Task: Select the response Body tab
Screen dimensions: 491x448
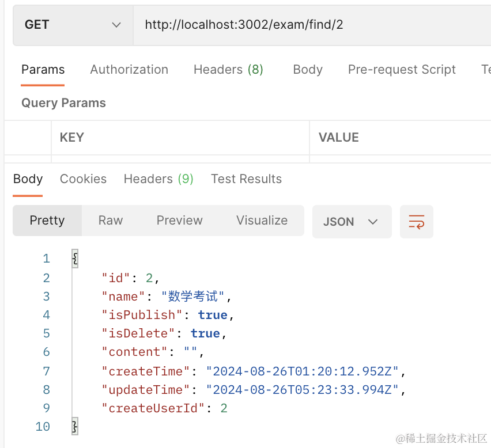Action: tap(28, 179)
